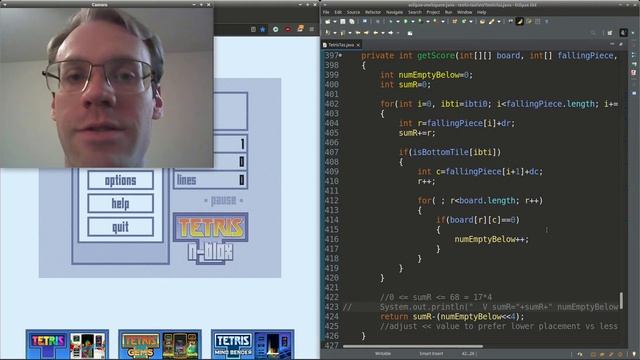Click the pause label in Tetris
The image size is (640, 360).
[223, 200]
